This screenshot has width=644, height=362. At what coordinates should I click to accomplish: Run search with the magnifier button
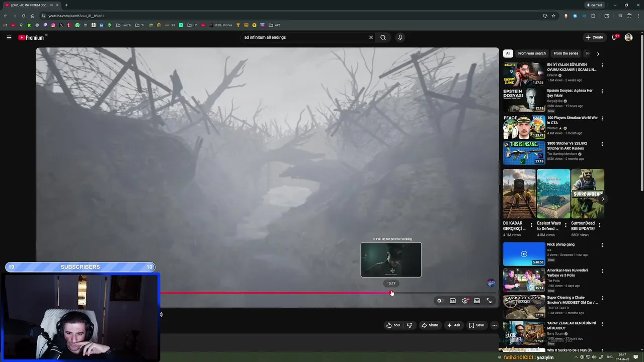click(383, 37)
